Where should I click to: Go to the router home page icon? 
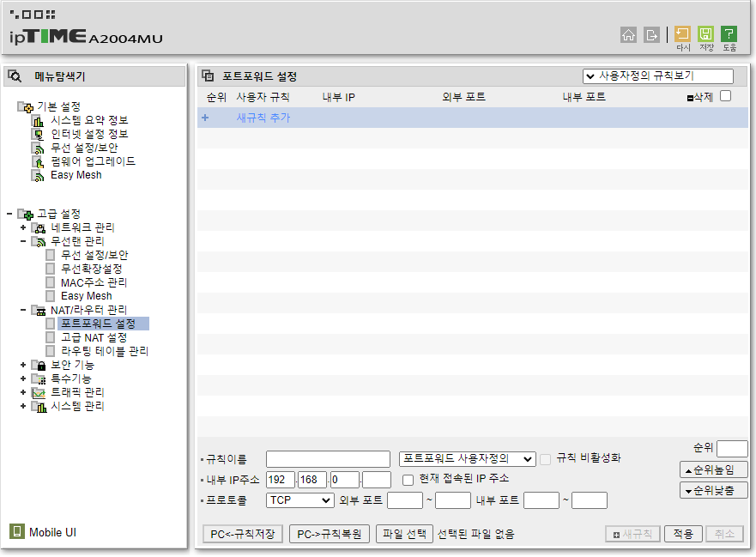coord(628,34)
